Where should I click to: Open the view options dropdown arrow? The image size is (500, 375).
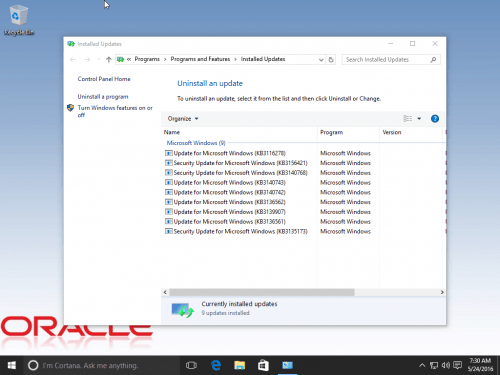(x=419, y=119)
